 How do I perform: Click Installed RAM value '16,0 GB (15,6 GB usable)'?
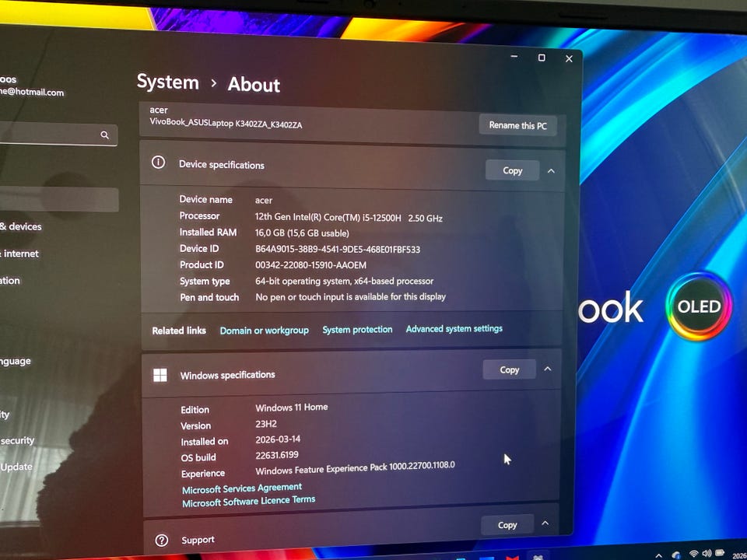tap(302, 233)
